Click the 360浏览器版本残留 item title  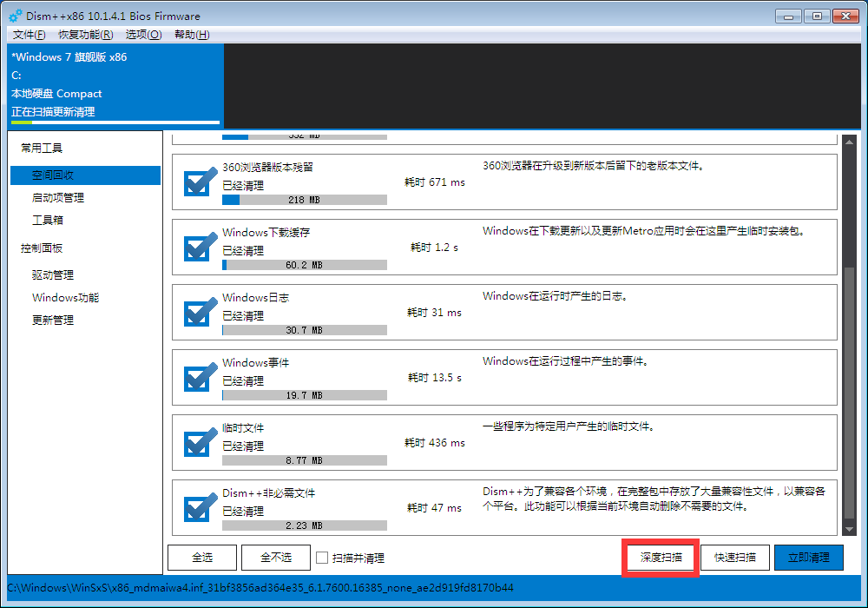click(x=267, y=168)
